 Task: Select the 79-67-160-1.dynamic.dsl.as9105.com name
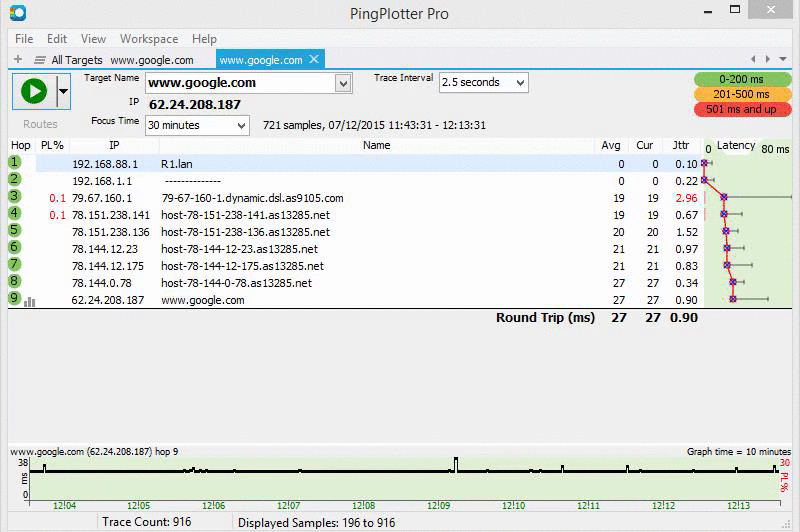[253, 198]
